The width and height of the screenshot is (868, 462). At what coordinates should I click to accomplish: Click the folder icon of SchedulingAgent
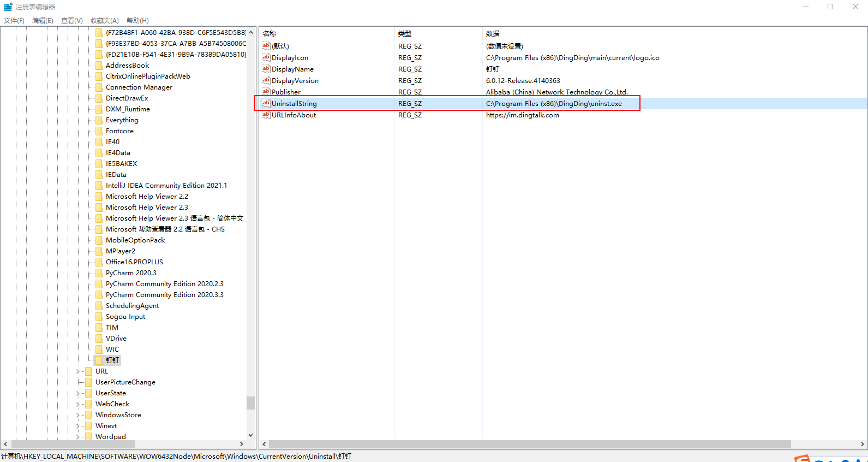99,306
